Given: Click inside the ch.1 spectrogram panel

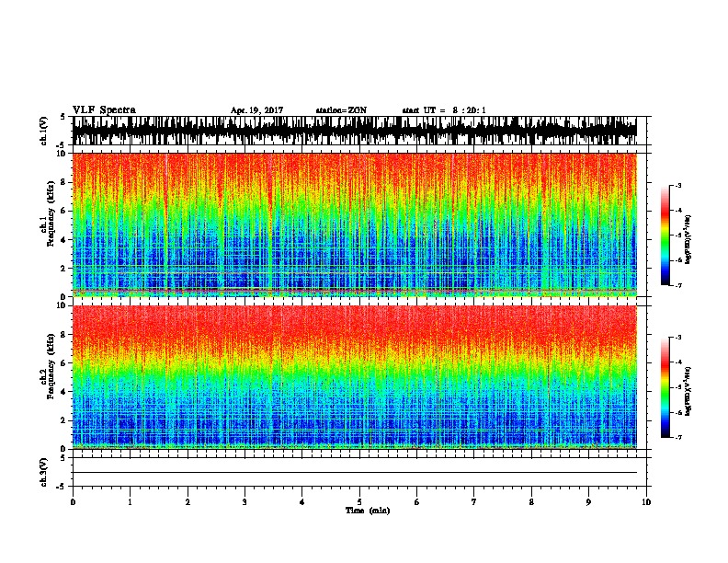Looking at the screenshot, I should coord(355,224).
